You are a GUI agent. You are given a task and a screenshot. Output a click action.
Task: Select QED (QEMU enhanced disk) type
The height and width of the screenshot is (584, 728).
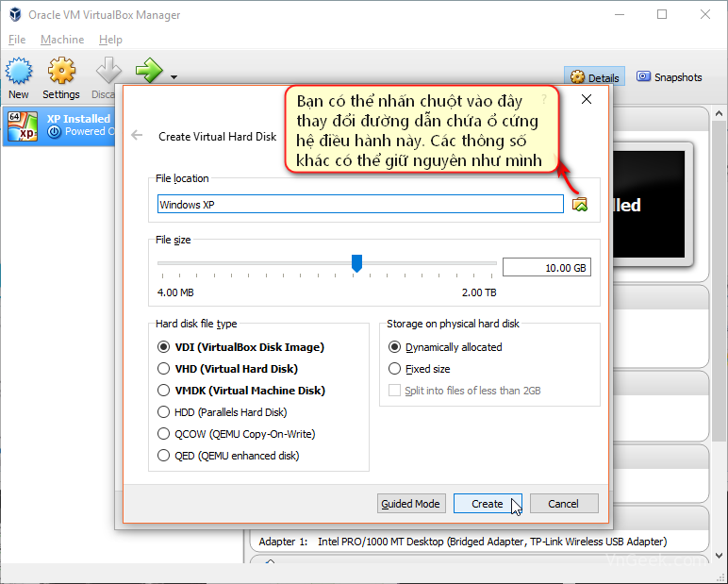pos(228,456)
